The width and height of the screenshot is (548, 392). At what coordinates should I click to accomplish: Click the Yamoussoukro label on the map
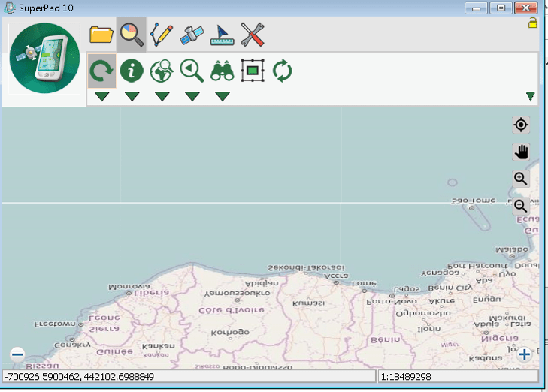pos(237,293)
